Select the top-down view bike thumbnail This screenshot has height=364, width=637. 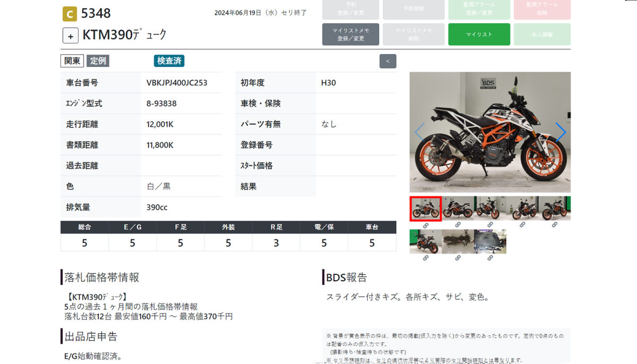click(458, 242)
